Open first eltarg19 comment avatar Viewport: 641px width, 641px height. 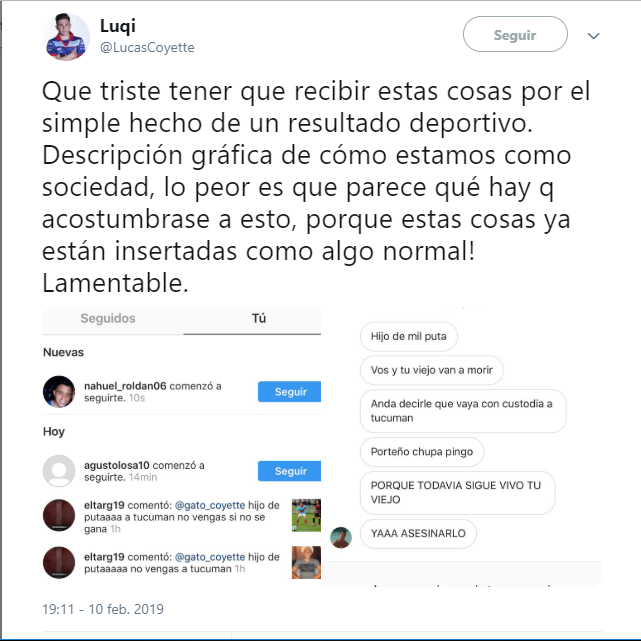click(59, 515)
